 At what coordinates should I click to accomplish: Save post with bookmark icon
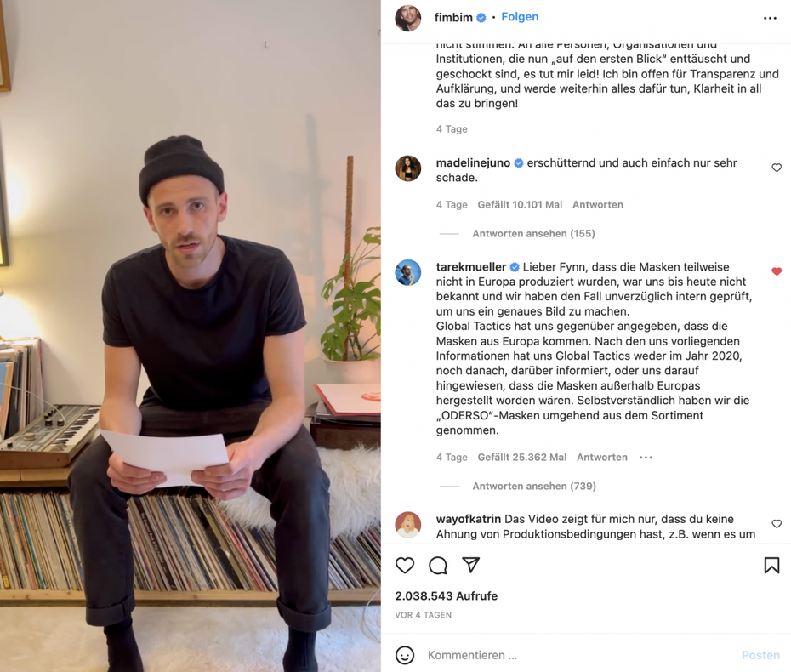pos(771,565)
